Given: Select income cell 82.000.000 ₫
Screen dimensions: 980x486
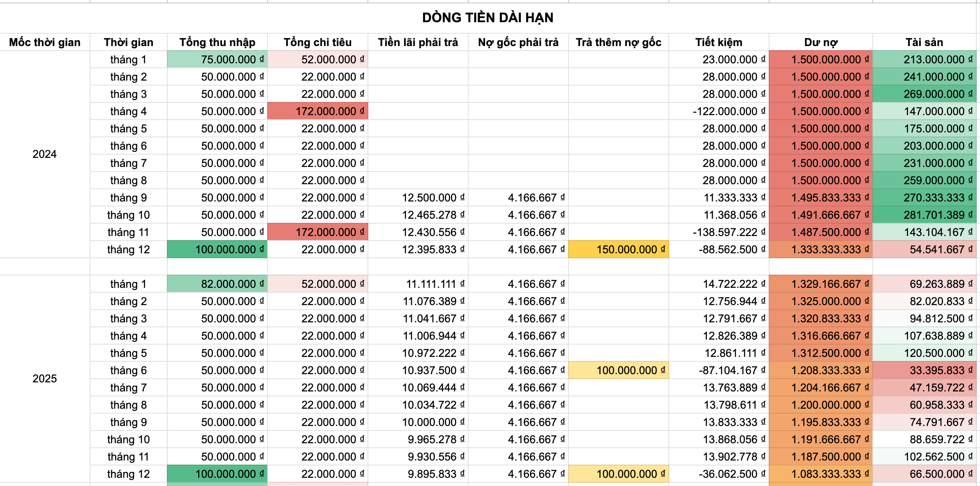Looking at the screenshot, I should tap(217, 284).
